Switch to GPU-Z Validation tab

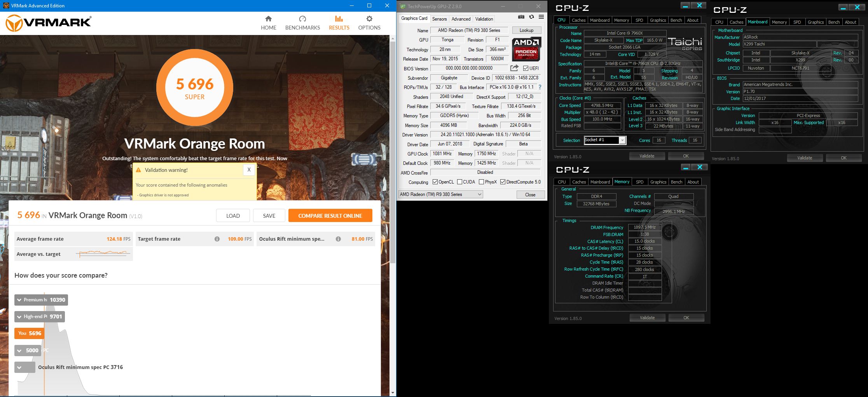[x=484, y=19]
